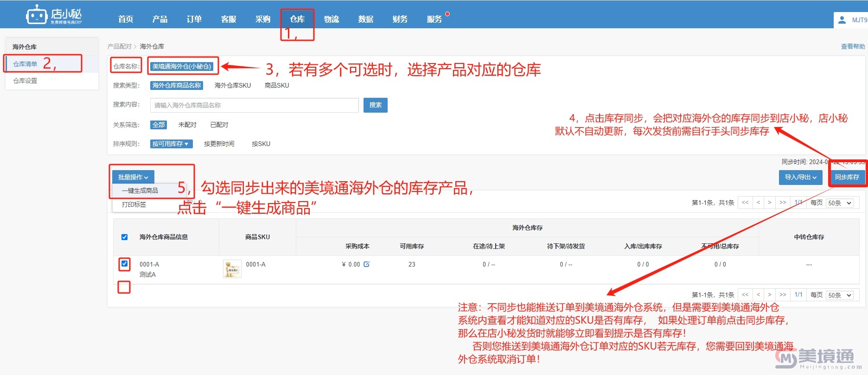
Task: Select search type 商品SKU
Action: coord(277,85)
